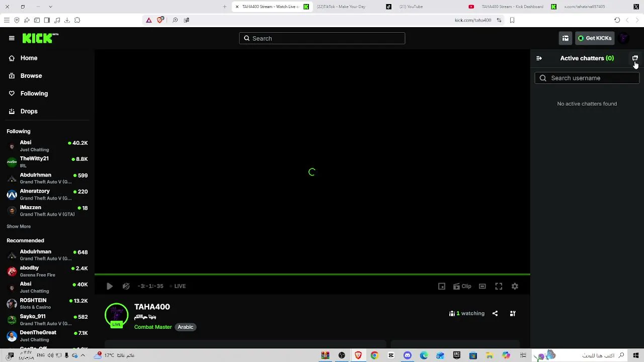This screenshot has height=362, width=644.
Task: Click TAHA400 channel avatar
Action: pos(116,315)
